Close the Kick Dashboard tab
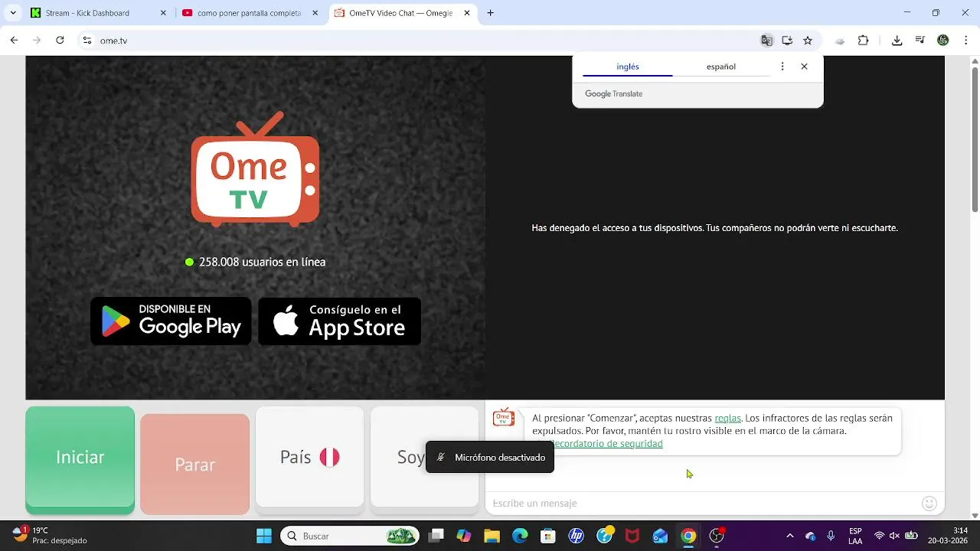The image size is (980, 551). (164, 13)
